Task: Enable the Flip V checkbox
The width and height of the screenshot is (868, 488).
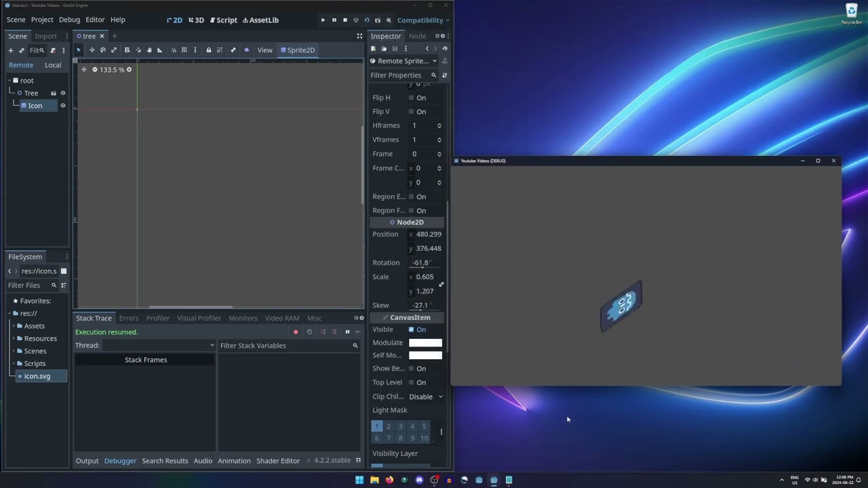Action: pyautogui.click(x=412, y=112)
